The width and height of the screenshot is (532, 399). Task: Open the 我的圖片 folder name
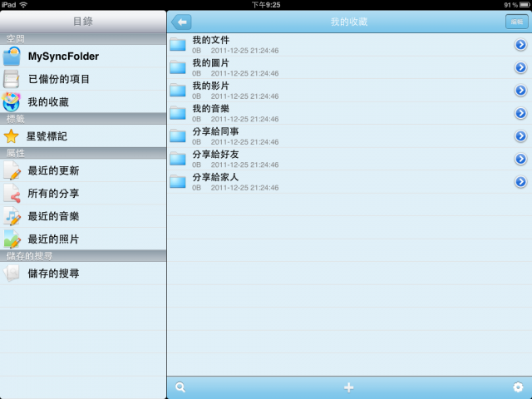(x=210, y=63)
